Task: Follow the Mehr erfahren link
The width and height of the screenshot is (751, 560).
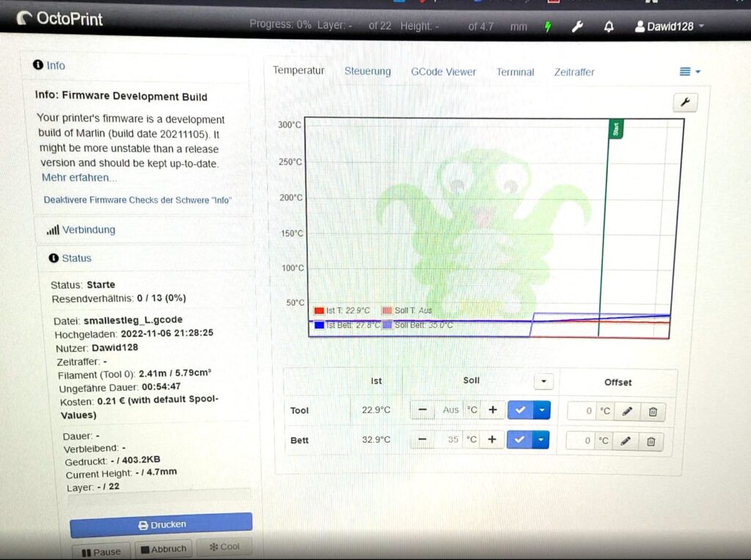Action: pos(79,177)
